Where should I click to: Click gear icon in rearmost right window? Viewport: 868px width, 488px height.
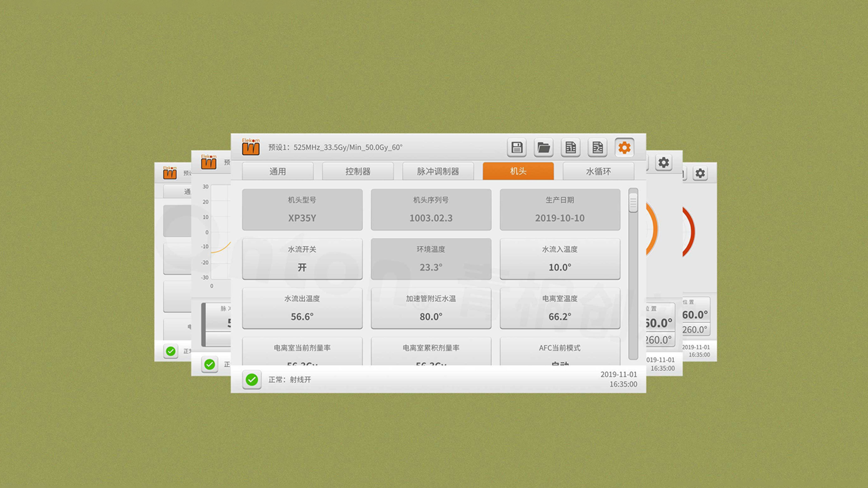tap(700, 174)
